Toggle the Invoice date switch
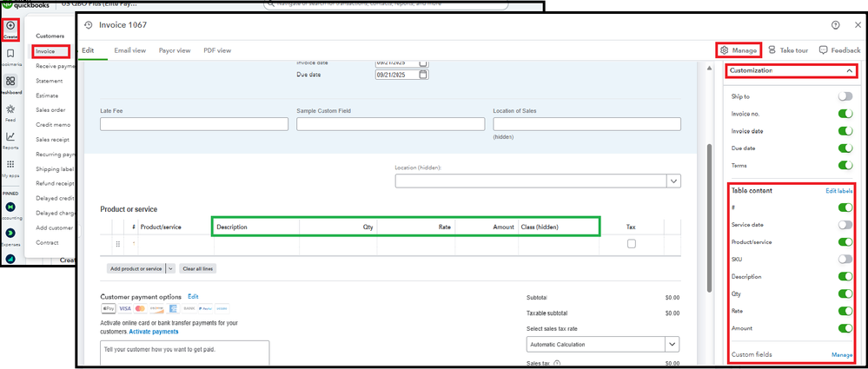This screenshot has height=369, width=868. click(845, 131)
